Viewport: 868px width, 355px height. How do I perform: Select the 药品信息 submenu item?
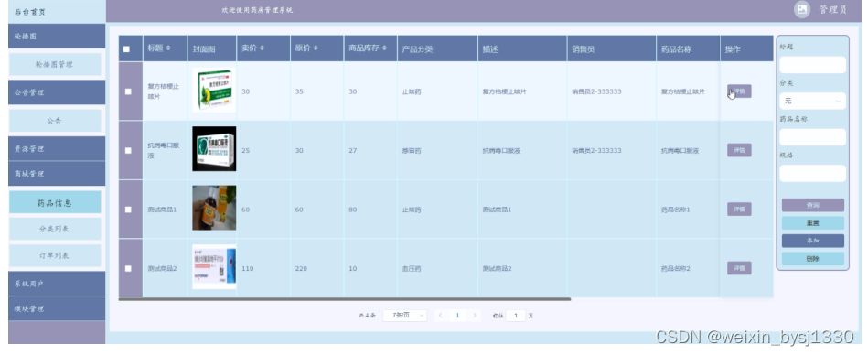[x=55, y=203]
